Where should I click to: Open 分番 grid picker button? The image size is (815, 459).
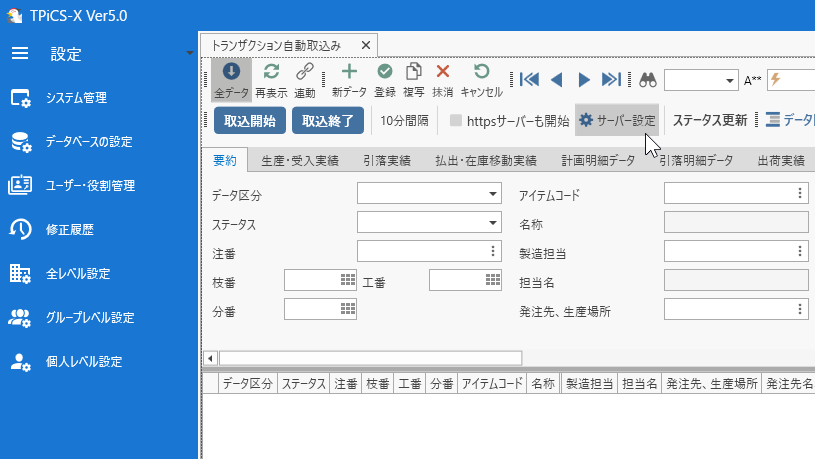tap(348, 309)
